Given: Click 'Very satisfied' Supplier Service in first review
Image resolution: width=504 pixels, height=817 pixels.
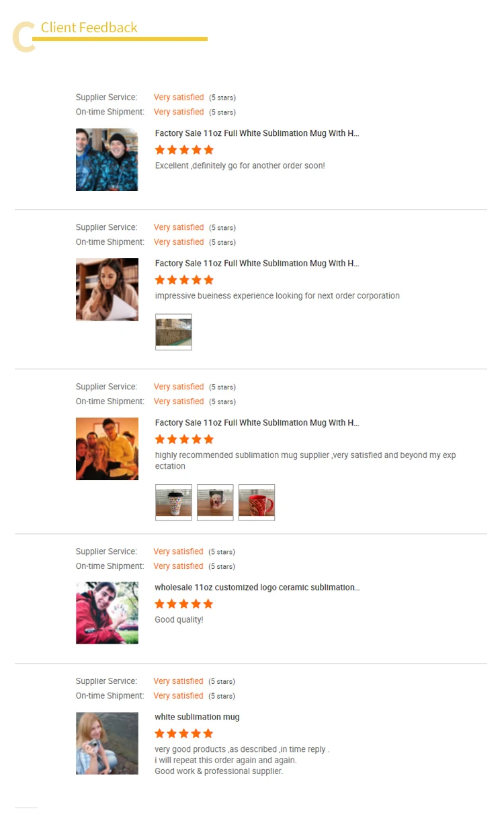Looking at the screenshot, I should point(179,98).
